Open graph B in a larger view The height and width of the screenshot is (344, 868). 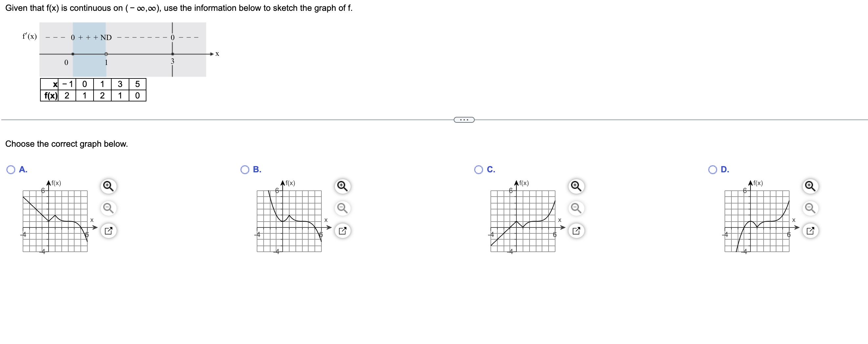342,231
